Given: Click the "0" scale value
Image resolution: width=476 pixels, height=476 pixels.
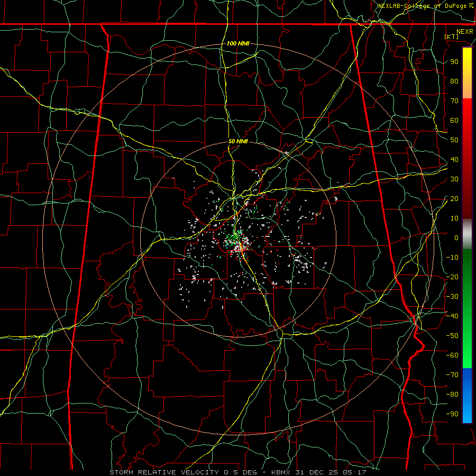Looking at the screenshot, I should click(x=456, y=238).
